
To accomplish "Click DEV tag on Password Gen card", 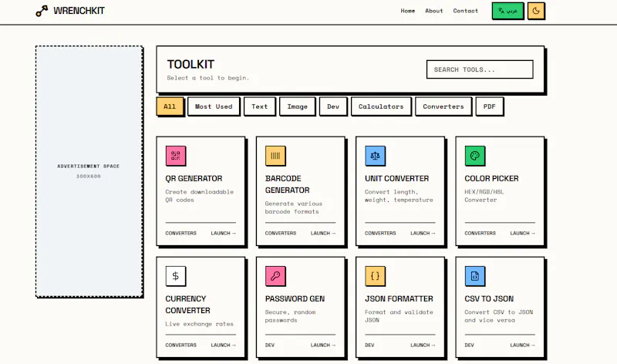I will pyautogui.click(x=269, y=345).
